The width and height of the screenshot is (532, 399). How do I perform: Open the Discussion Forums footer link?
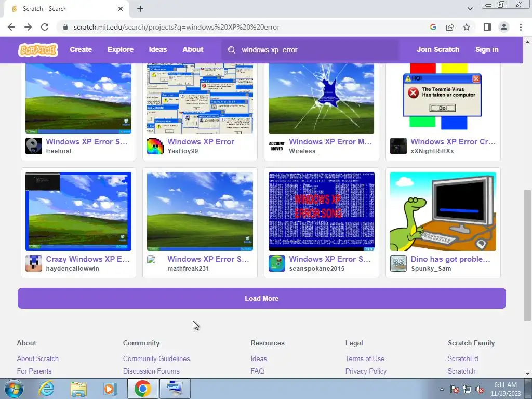pos(151,371)
